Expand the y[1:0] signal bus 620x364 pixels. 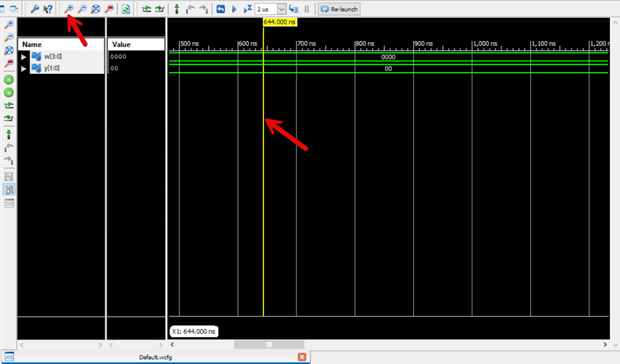click(x=23, y=68)
